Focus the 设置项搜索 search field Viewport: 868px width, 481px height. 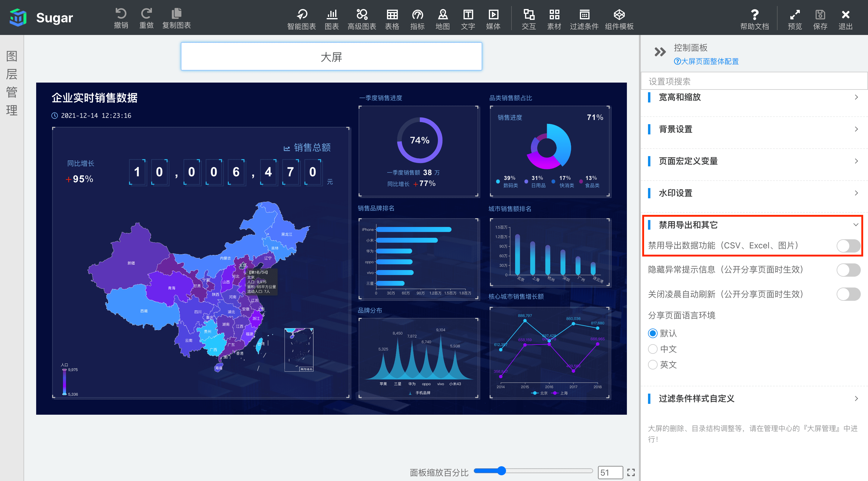(x=754, y=81)
